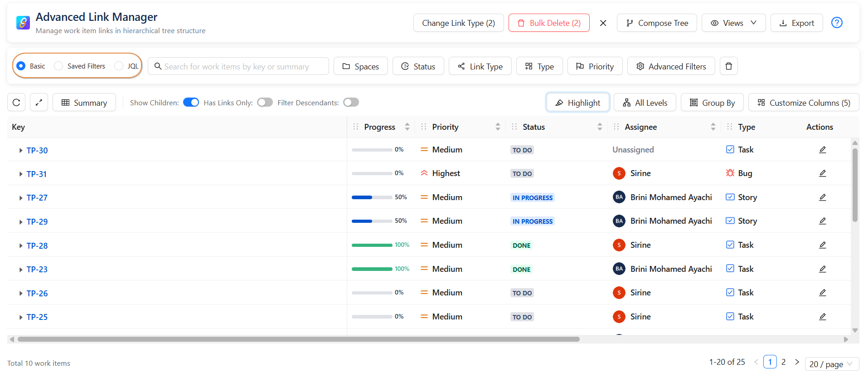
Task: Open the 20 / page size dropdown
Action: click(831, 364)
